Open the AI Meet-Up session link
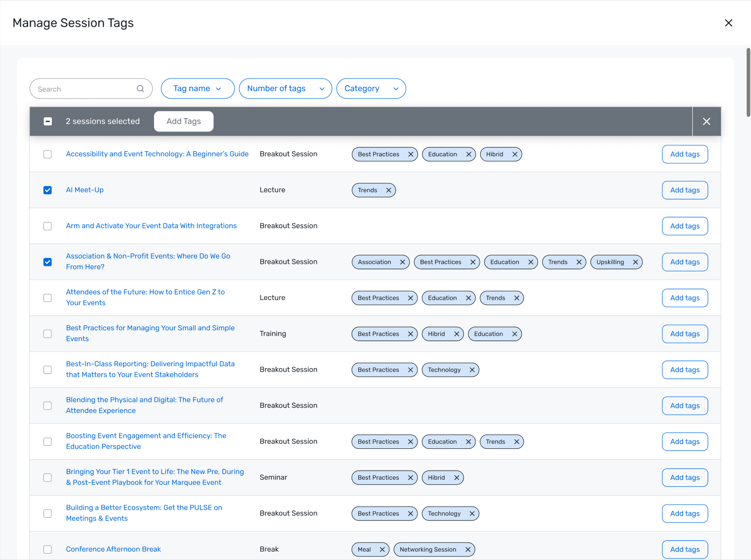The height and width of the screenshot is (560, 751). tap(85, 190)
